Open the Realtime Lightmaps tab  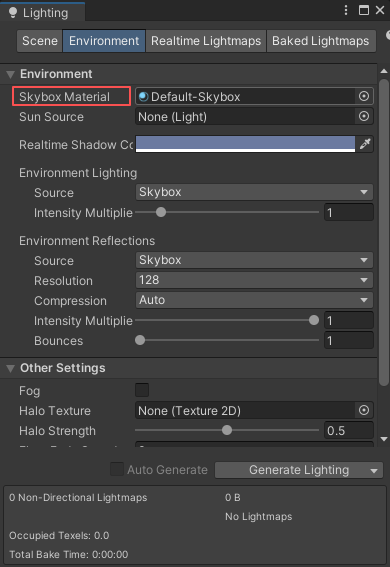206,41
